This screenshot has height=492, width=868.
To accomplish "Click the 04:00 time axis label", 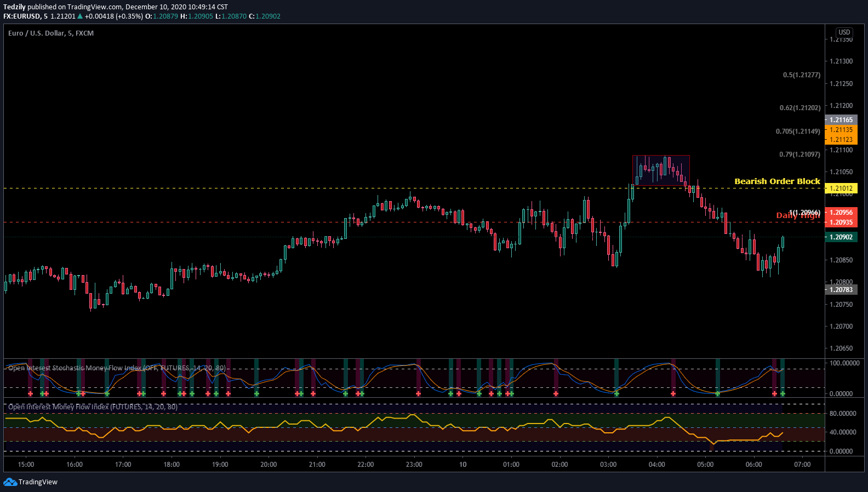I will [x=657, y=465].
